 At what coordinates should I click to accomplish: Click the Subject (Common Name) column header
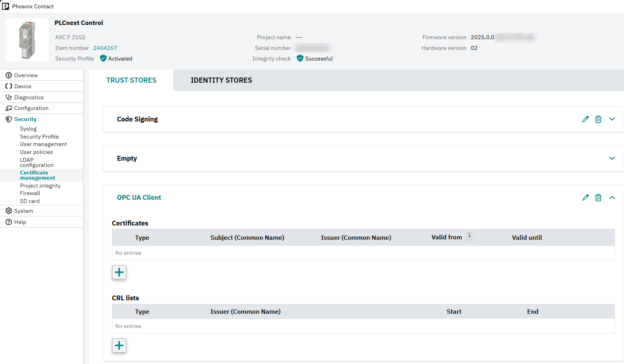[x=247, y=237]
